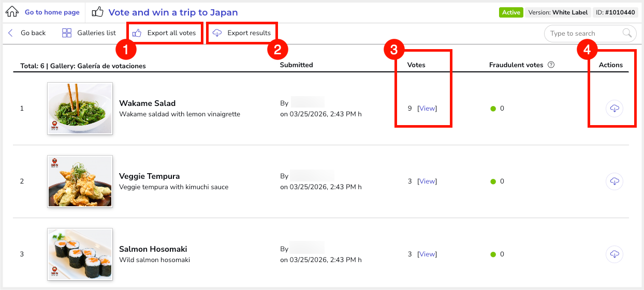Click the Export all votes button
The height and width of the screenshot is (290, 644).
165,33
